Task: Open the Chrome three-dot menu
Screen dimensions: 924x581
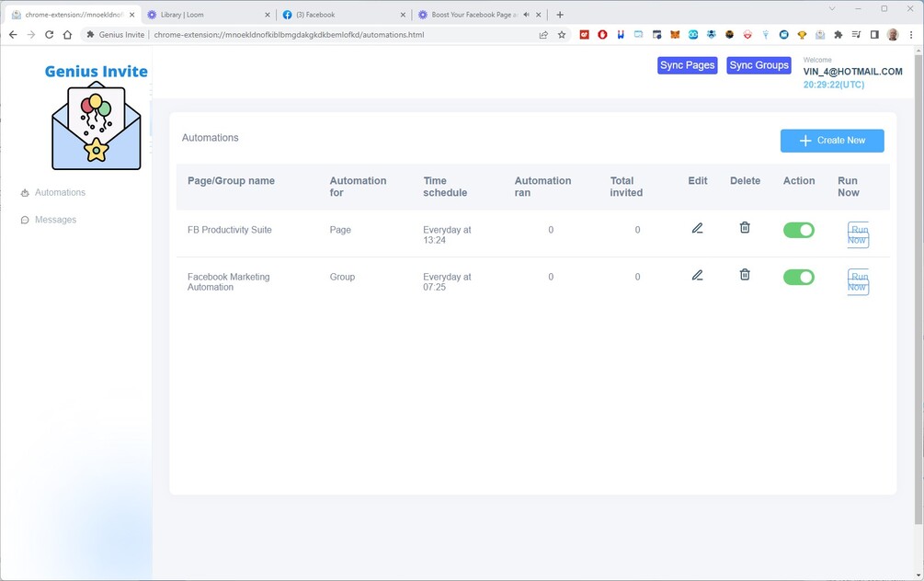Action: [911, 35]
